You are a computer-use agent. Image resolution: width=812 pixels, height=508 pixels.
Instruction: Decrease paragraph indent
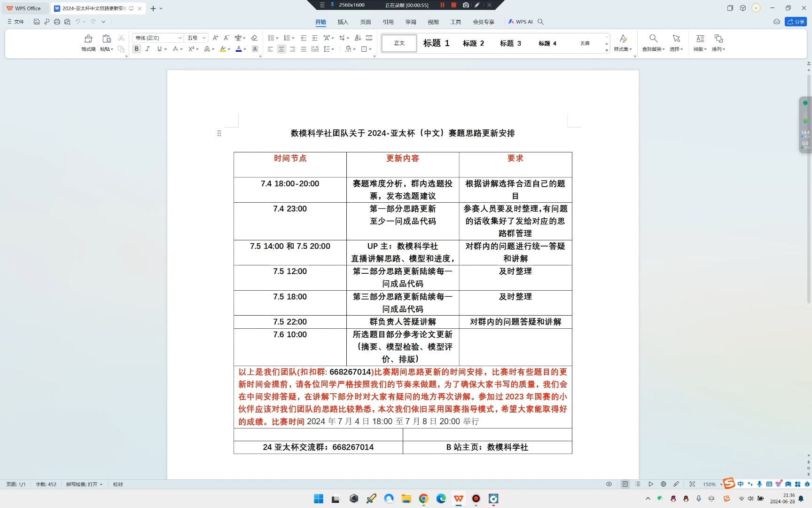click(304, 38)
